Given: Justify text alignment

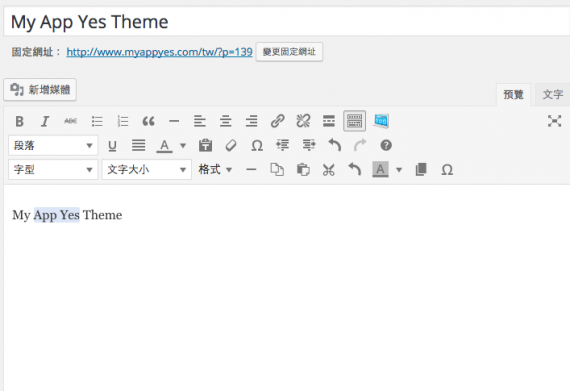Looking at the screenshot, I should [x=139, y=145].
